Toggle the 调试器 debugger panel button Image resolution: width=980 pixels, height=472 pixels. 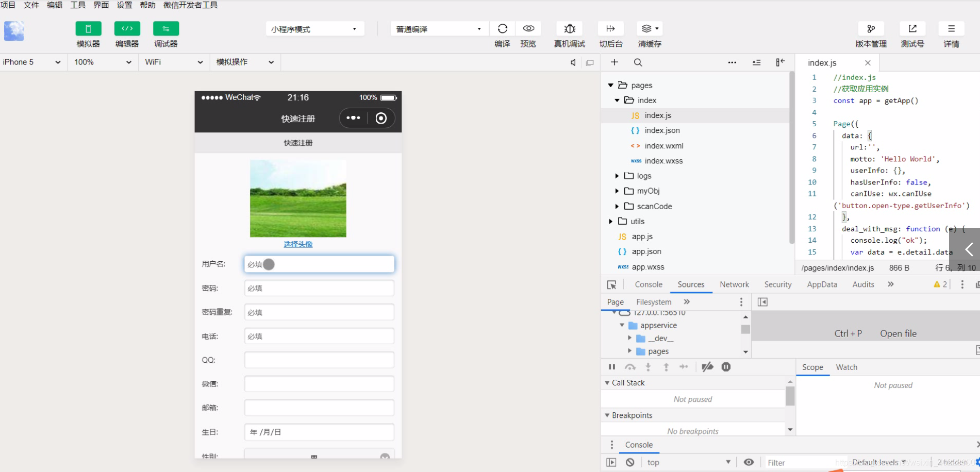tap(166, 28)
